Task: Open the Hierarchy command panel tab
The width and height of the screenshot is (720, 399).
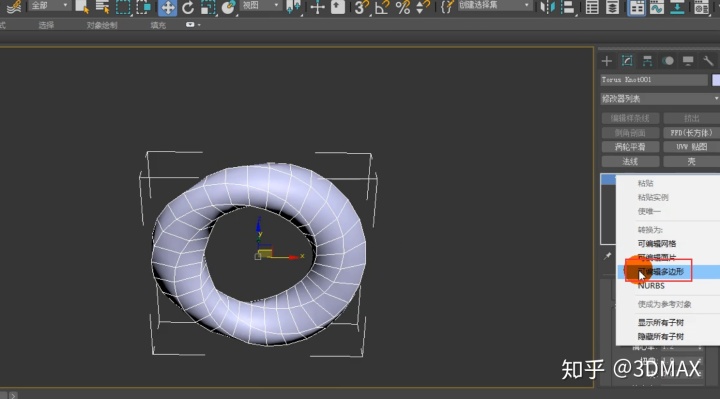Action: click(x=647, y=61)
